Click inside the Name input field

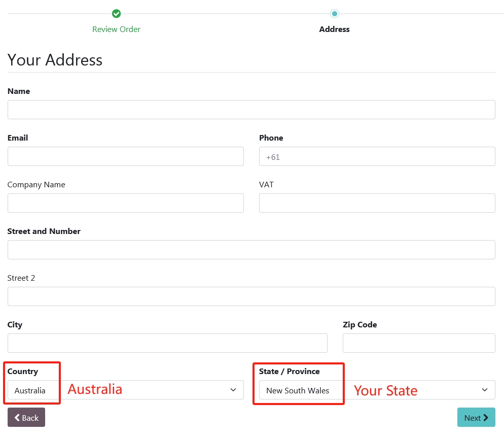pyautogui.click(x=251, y=109)
